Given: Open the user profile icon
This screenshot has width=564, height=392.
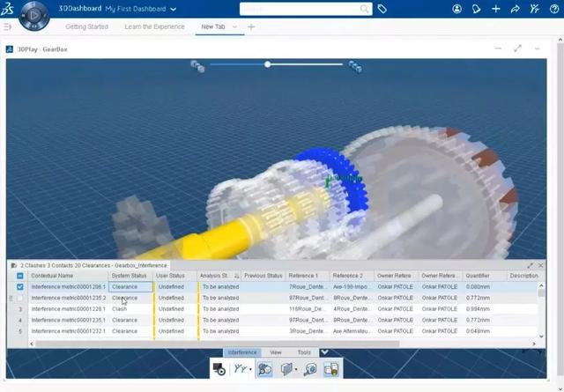Looking at the screenshot, I should pos(456,9).
